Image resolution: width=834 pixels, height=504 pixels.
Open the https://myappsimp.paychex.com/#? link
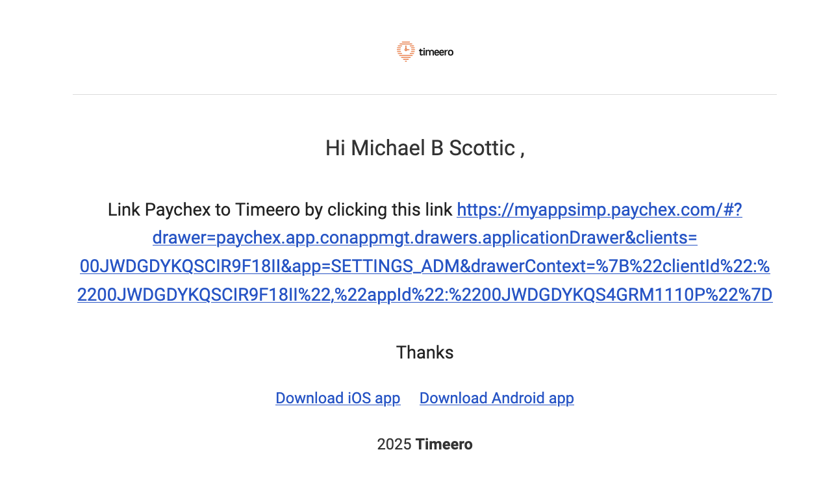point(600,210)
